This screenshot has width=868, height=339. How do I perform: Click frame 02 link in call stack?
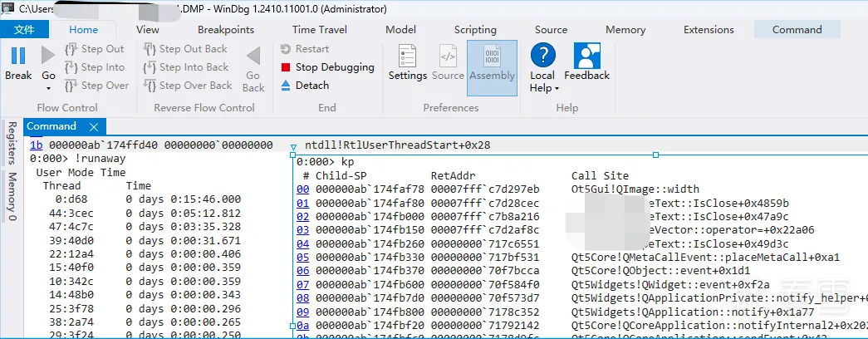click(x=303, y=217)
